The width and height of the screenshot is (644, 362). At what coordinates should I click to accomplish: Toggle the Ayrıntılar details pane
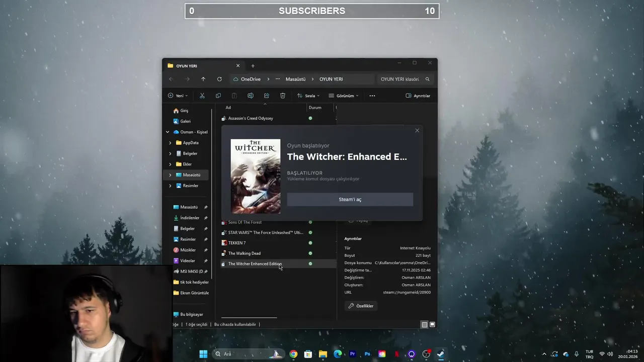[418, 96]
